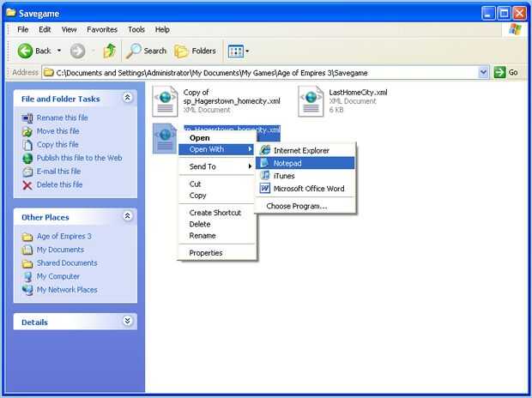Open with Notepad
Image resolution: width=532 pixels, height=398 pixels.
point(305,163)
